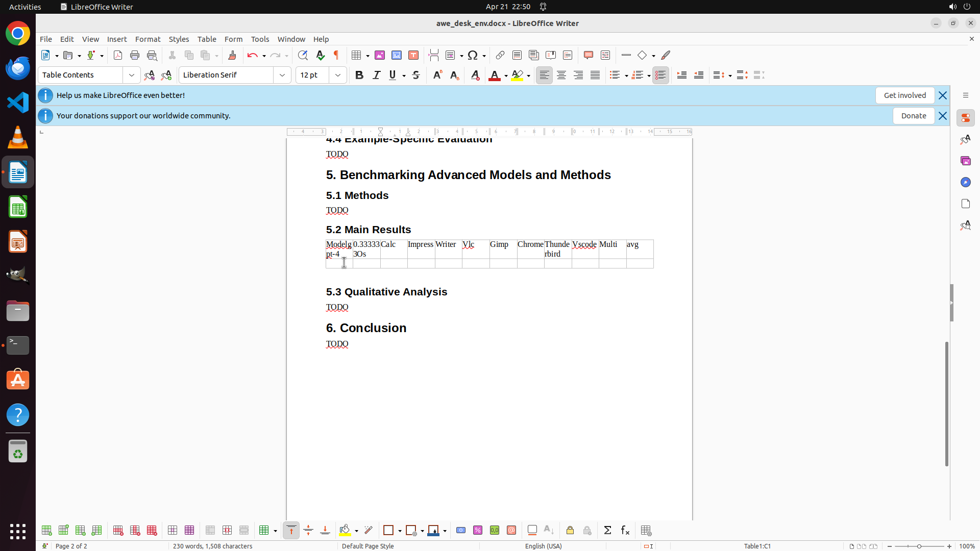Click the Sum sigma icon in table toolbar
The height and width of the screenshot is (551, 980).
tap(607, 531)
